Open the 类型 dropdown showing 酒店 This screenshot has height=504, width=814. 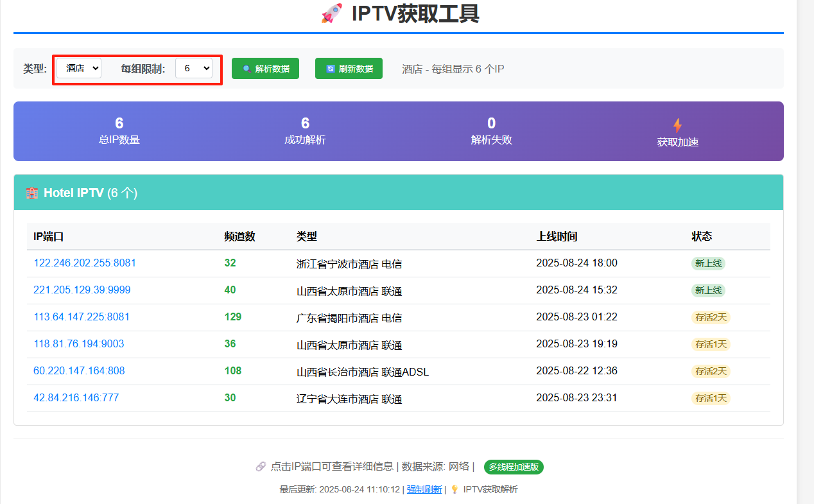tap(79, 68)
